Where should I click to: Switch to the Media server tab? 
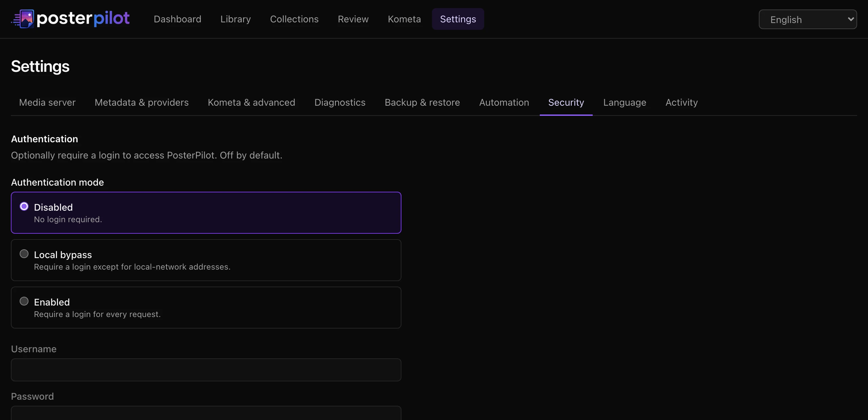(47, 102)
